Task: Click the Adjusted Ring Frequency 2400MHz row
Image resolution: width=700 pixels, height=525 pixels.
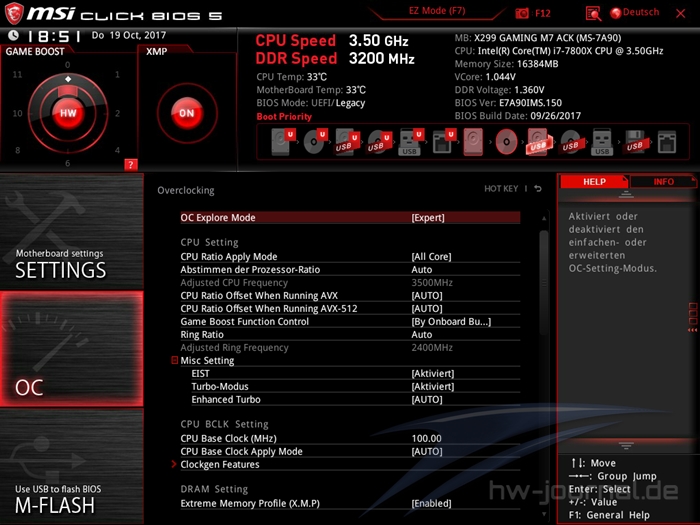Action: click(x=350, y=347)
